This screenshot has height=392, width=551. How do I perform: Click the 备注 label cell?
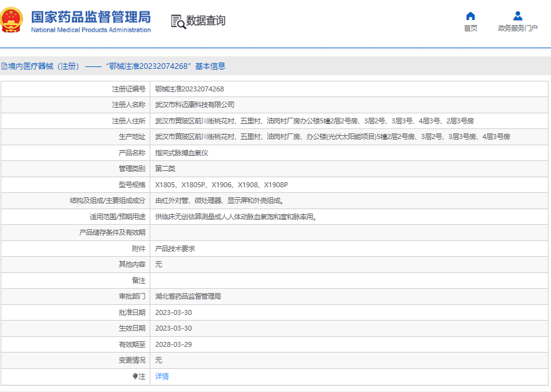click(x=76, y=281)
